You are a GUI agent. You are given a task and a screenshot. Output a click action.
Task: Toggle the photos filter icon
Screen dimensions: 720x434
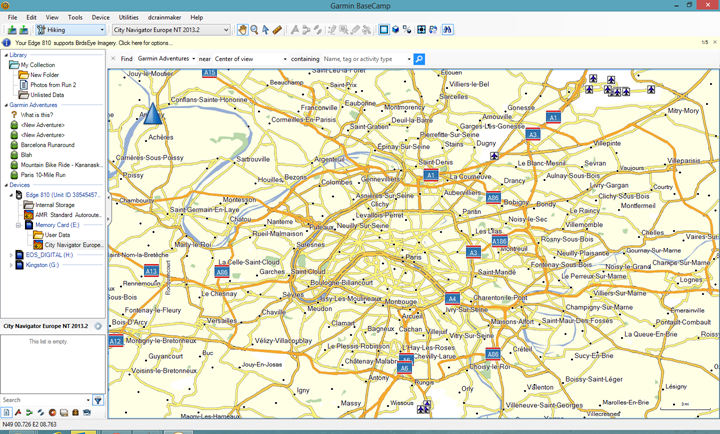tap(64, 412)
